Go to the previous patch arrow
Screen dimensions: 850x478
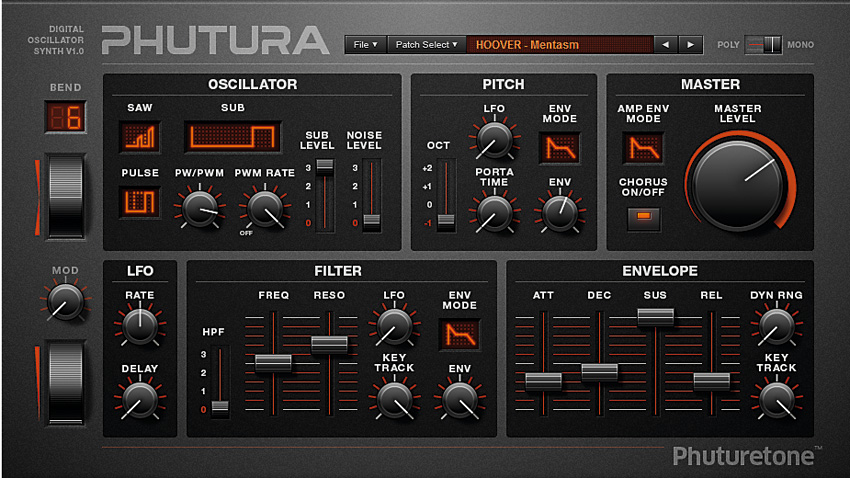[x=666, y=45]
